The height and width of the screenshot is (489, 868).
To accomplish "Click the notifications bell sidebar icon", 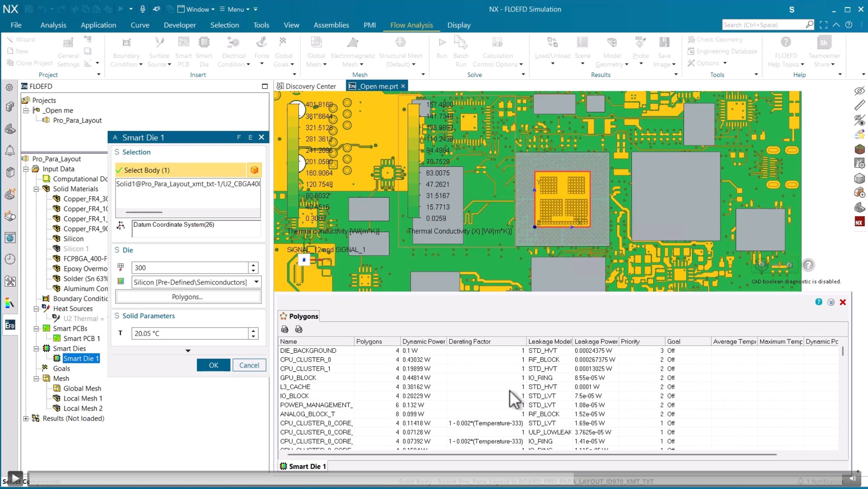I will tap(10, 150).
